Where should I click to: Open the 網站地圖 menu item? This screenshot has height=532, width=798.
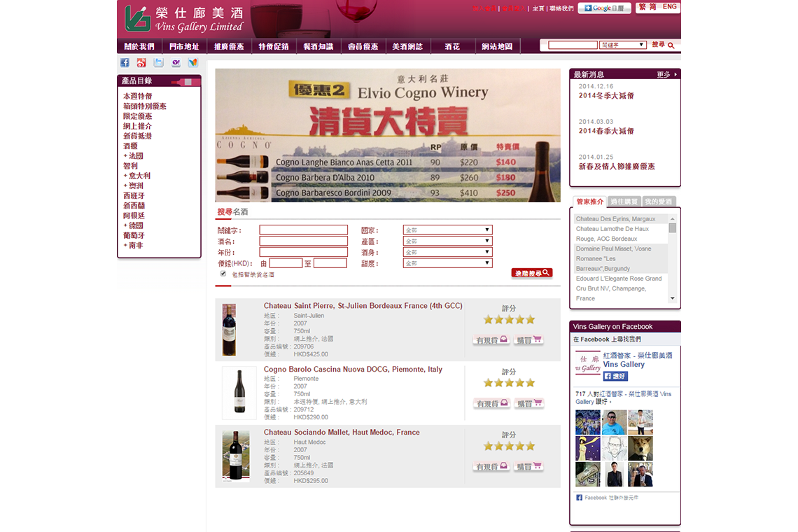tap(497, 46)
